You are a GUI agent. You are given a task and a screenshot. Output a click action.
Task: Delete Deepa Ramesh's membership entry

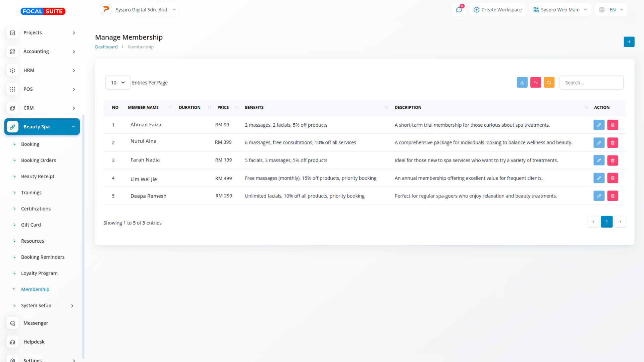(x=612, y=196)
